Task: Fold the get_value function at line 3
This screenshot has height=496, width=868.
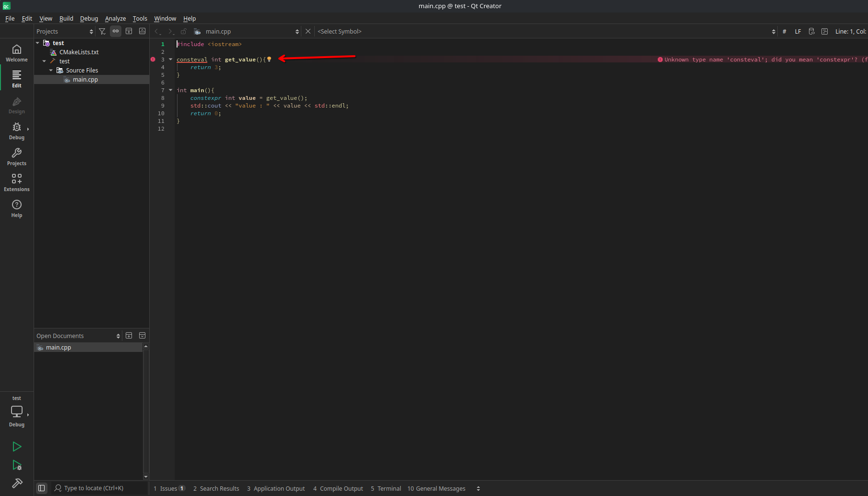Action: tap(170, 59)
